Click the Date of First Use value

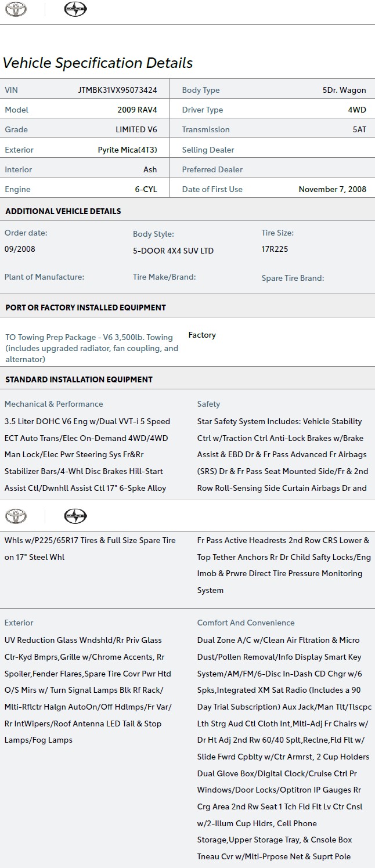point(332,189)
